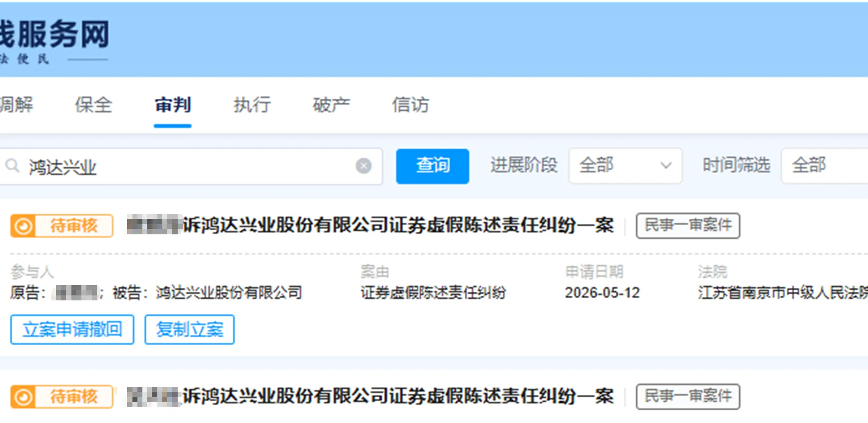This screenshot has width=868, height=423.
Task: Click the defendant name 鸿达兴业股份有限公司
Action: click(229, 293)
